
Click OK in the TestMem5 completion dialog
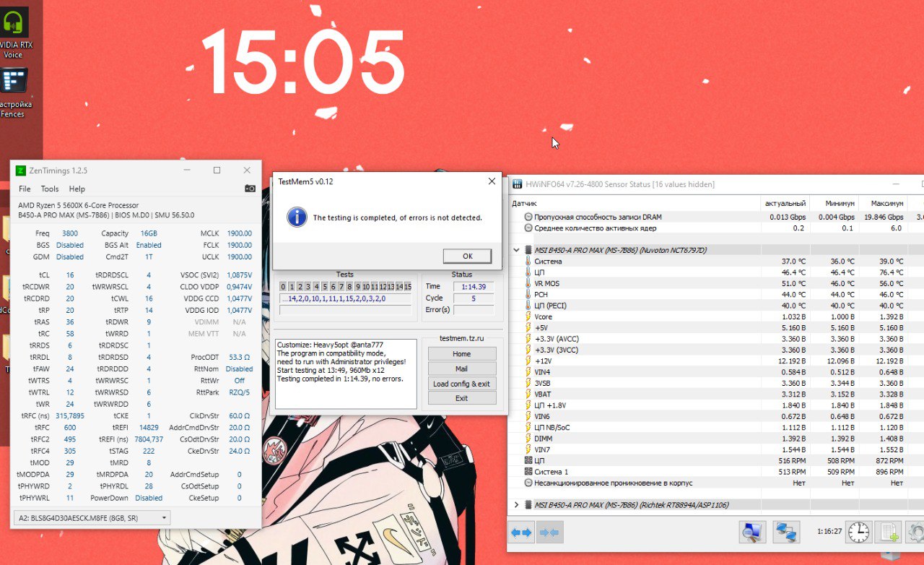467,256
